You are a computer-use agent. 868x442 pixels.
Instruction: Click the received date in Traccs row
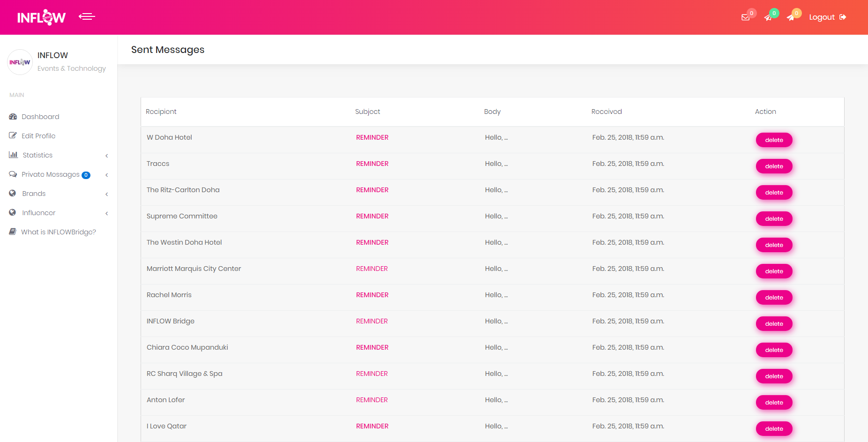point(628,164)
